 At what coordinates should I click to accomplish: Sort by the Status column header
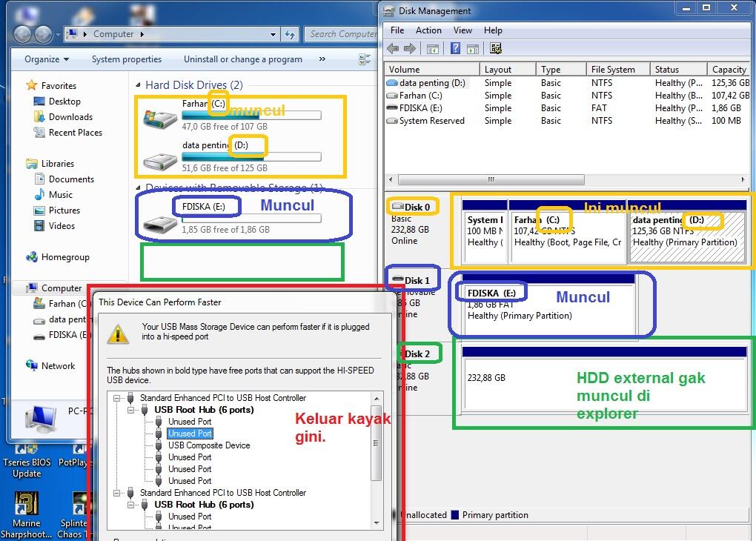tap(678, 69)
